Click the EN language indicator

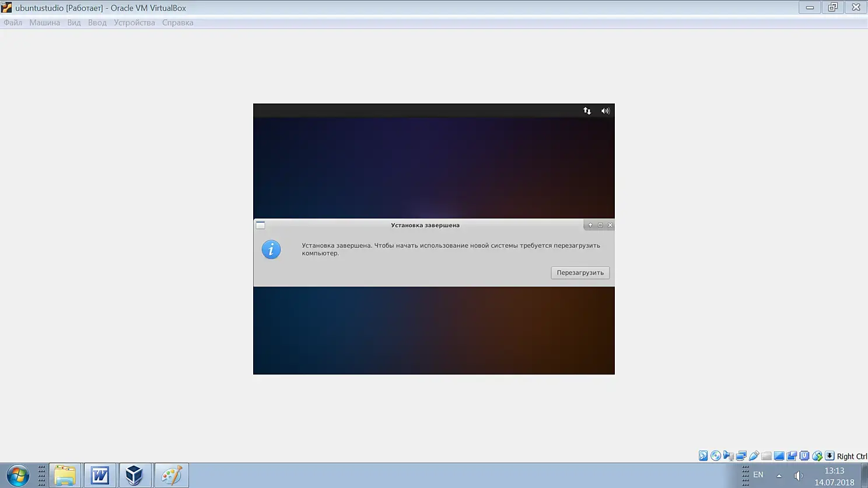click(758, 475)
